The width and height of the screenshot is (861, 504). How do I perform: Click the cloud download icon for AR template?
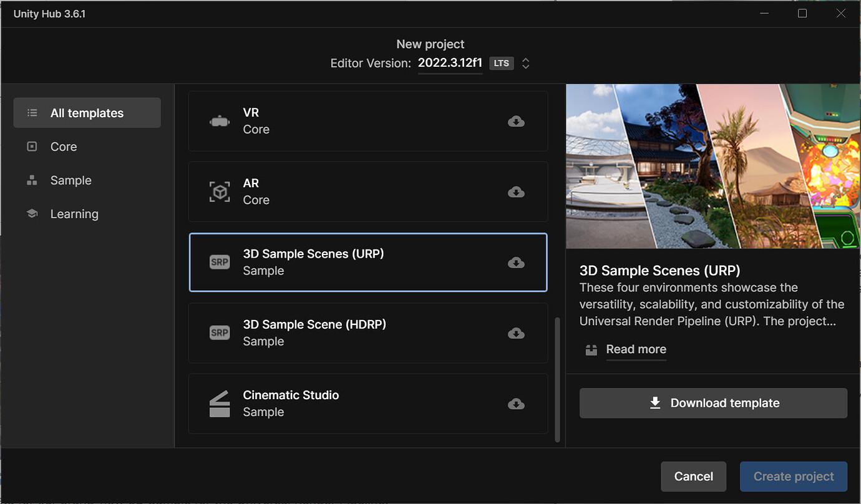pyautogui.click(x=516, y=191)
